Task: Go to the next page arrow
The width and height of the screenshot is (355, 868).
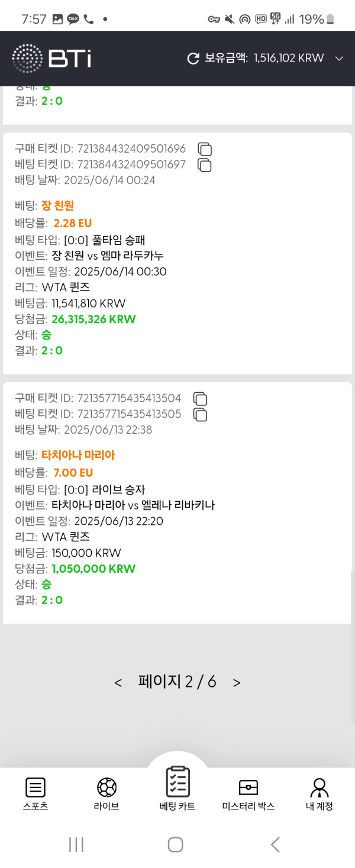Action: (237, 683)
